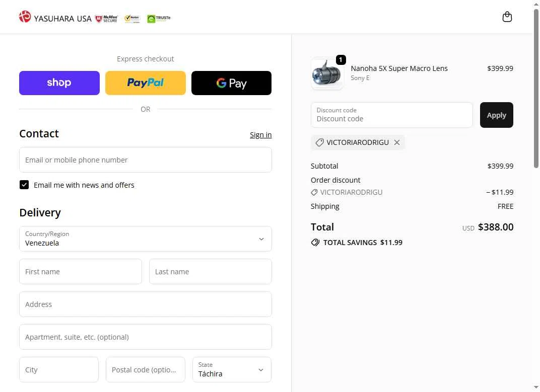Focus the Email or mobile phone number field

[146, 160]
